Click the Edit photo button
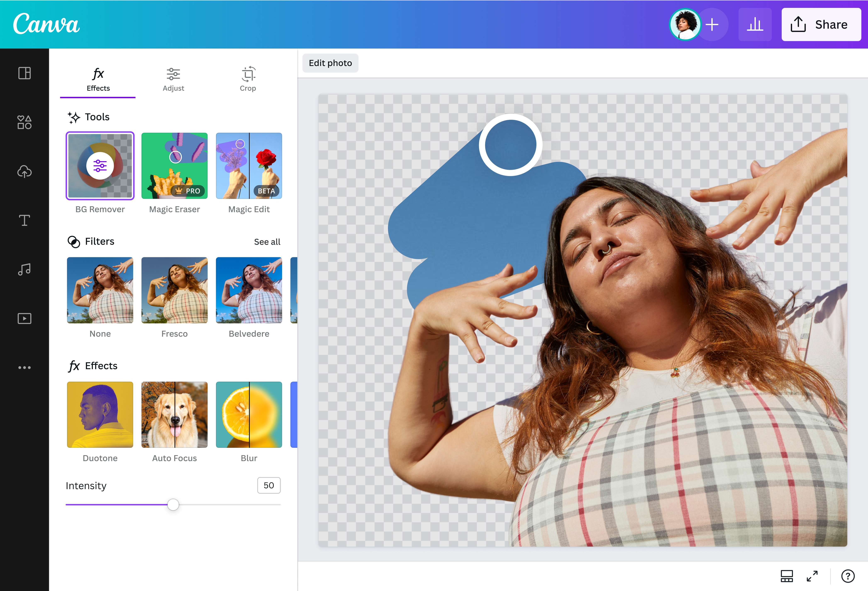 [x=330, y=63]
